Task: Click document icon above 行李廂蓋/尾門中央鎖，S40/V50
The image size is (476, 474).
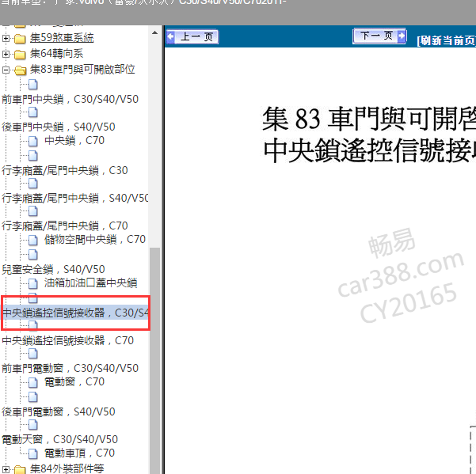Action: point(32,184)
